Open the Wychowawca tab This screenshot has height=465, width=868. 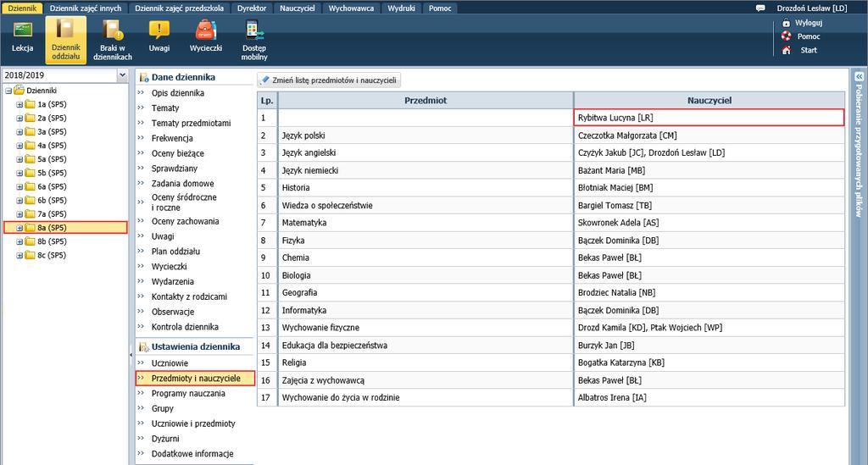click(351, 8)
